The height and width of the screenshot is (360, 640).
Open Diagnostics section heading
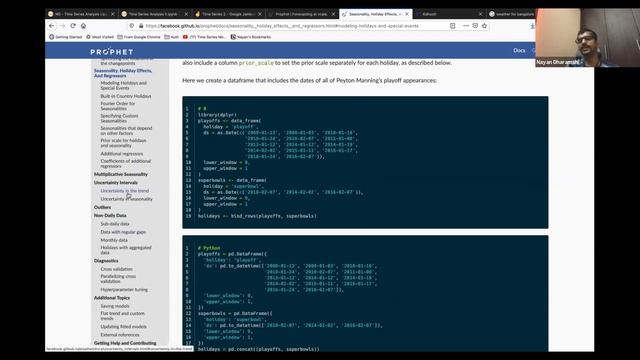(x=106, y=261)
